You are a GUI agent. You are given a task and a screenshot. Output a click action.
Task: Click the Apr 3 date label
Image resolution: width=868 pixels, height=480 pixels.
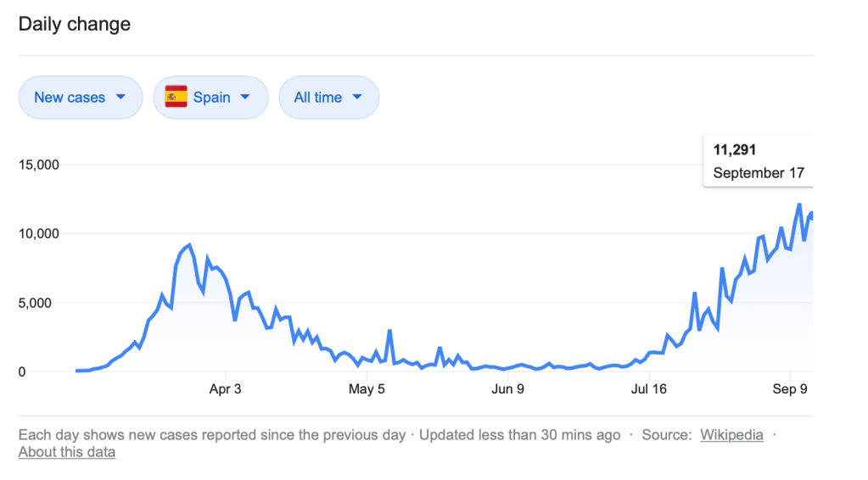[x=225, y=390]
